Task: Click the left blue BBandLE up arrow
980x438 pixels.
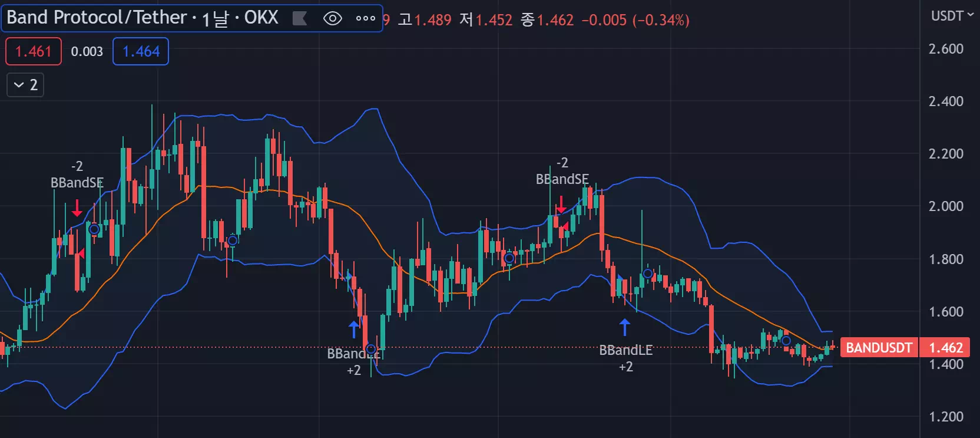Action: point(353,329)
